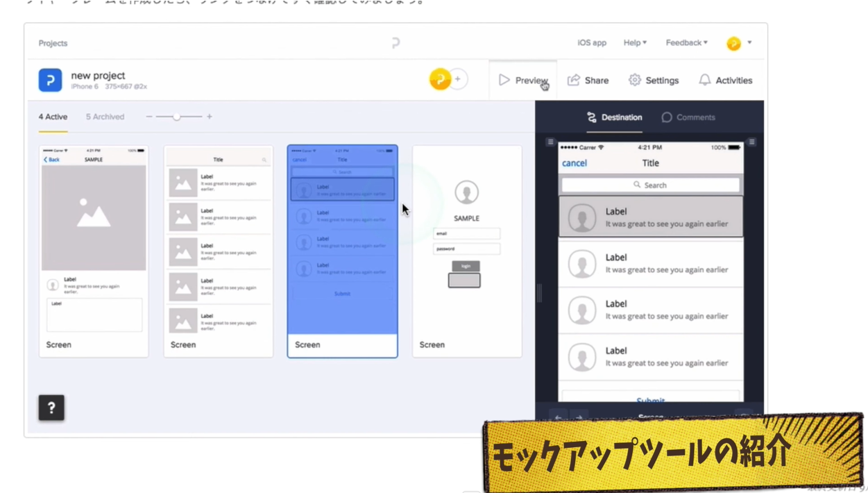Viewport: 868px width, 493px height.
Task: Click the Prott logo at top center
Action: pos(395,43)
